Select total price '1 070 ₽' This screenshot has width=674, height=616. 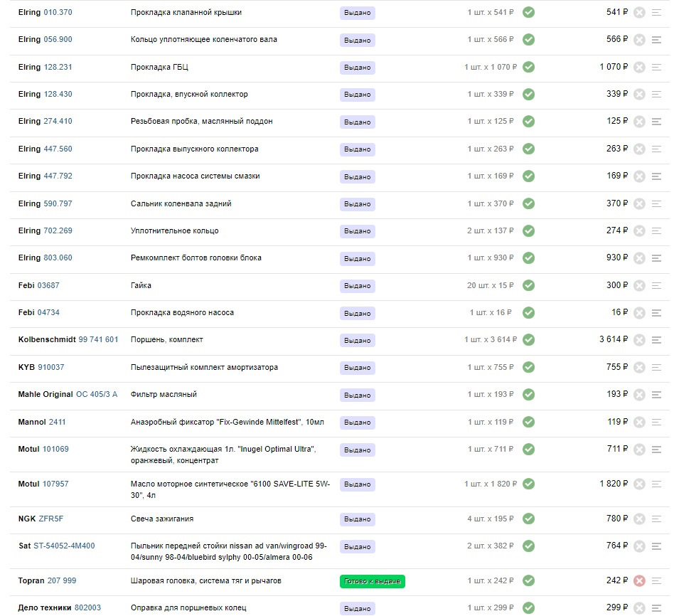pos(614,67)
